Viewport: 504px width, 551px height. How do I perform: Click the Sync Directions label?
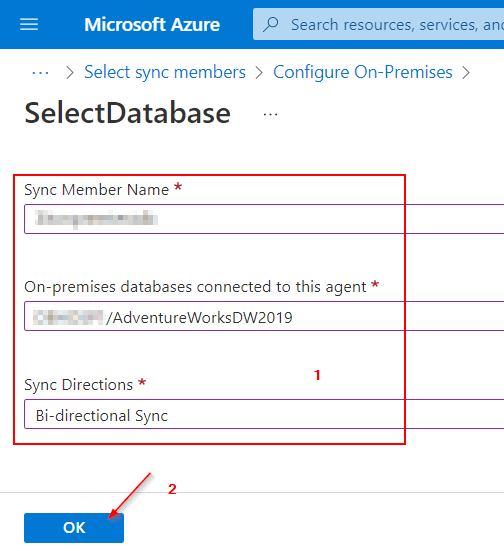click(78, 385)
